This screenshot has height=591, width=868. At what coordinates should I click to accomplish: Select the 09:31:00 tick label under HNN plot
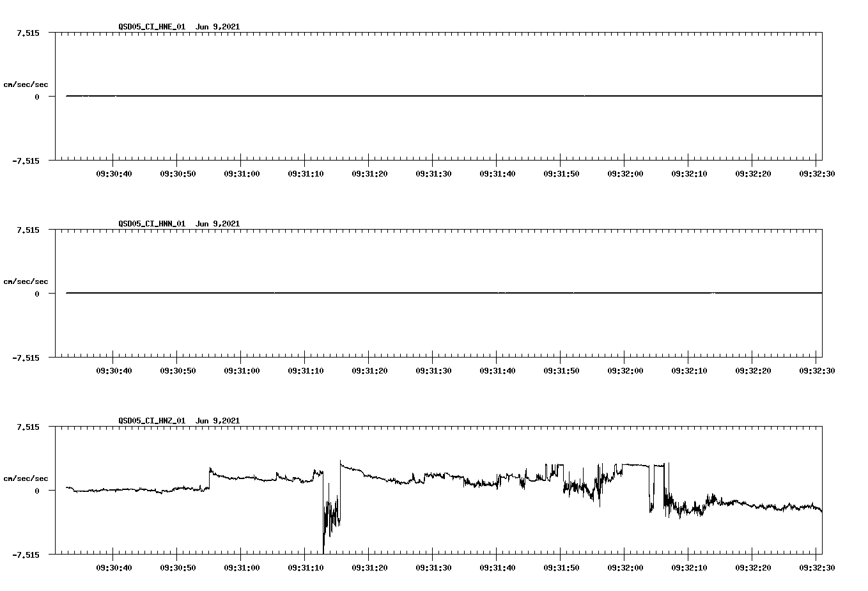click(242, 370)
